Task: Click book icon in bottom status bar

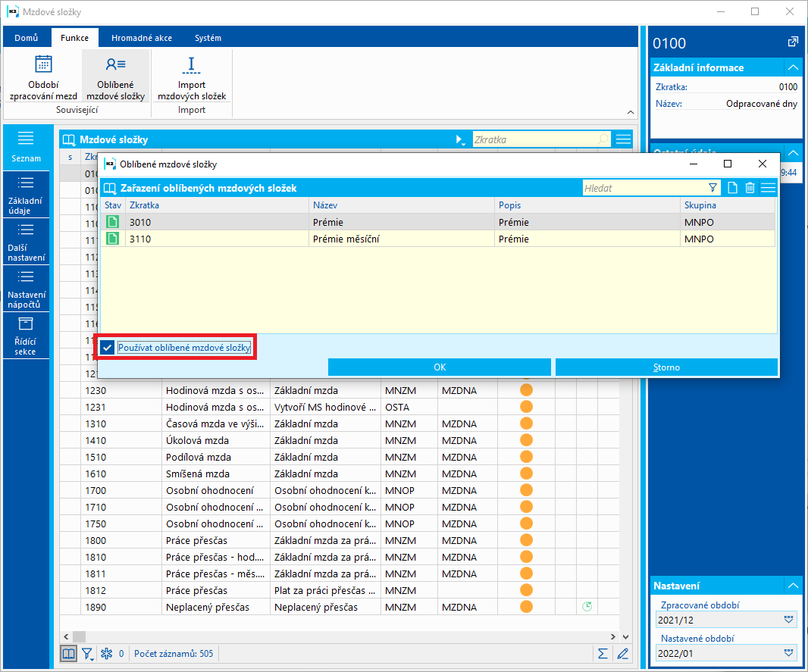Action: click(x=68, y=654)
